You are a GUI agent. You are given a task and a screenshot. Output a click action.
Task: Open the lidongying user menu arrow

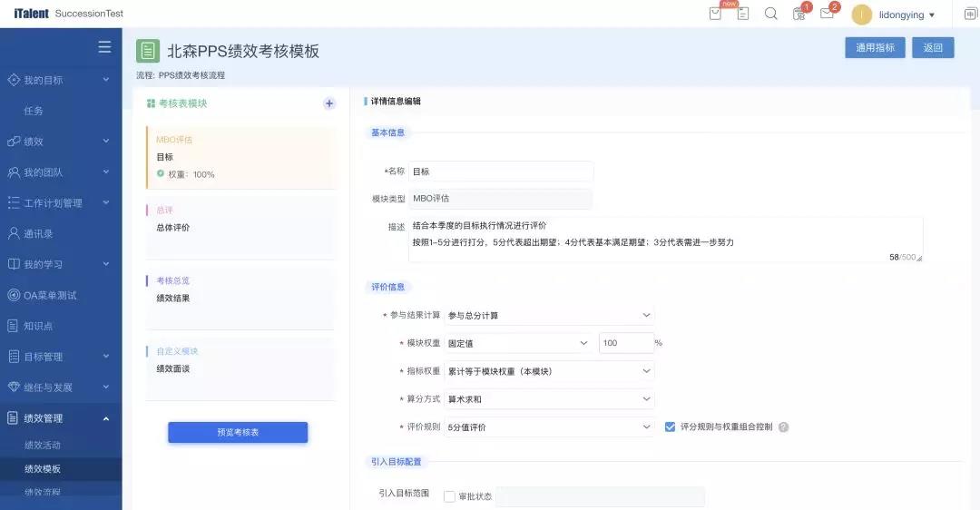tap(932, 15)
